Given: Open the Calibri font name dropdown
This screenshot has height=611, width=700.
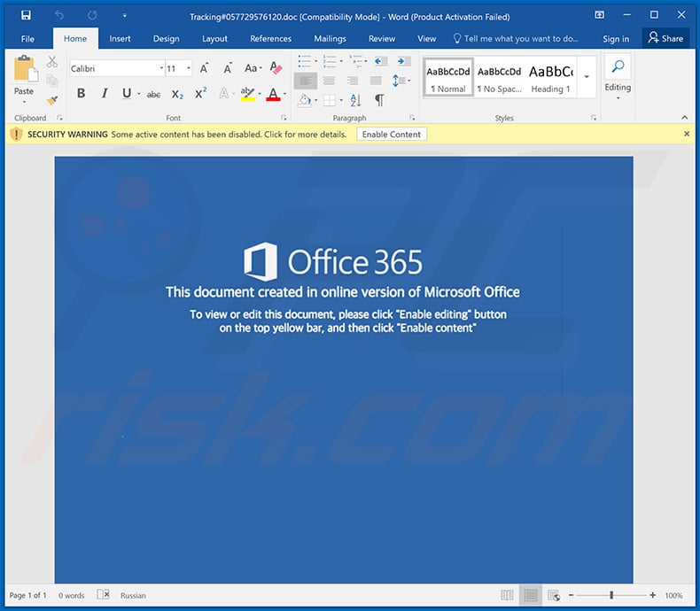Looking at the screenshot, I should [161, 68].
